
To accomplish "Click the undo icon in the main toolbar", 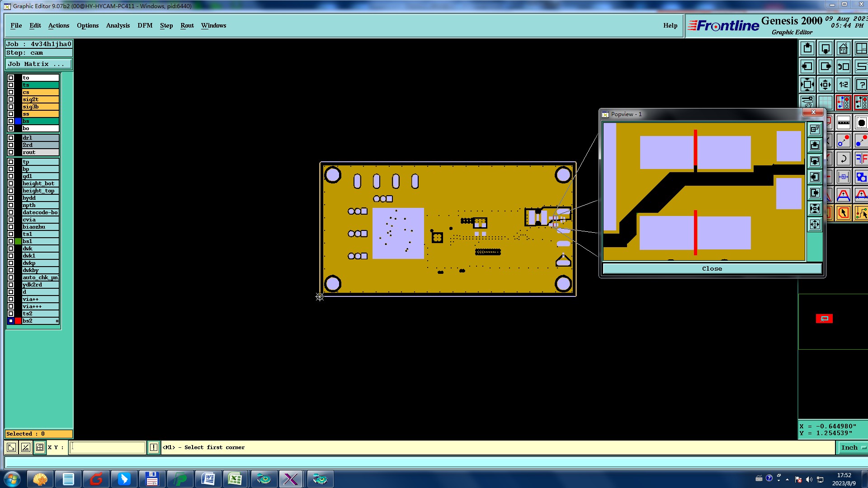I will [843, 159].
